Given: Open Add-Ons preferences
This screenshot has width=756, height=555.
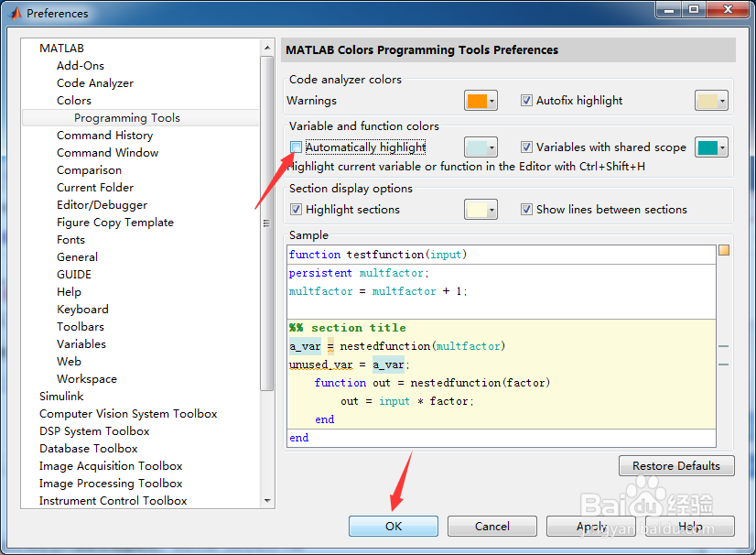Looking at the screenshot, I should coord(81,66).
